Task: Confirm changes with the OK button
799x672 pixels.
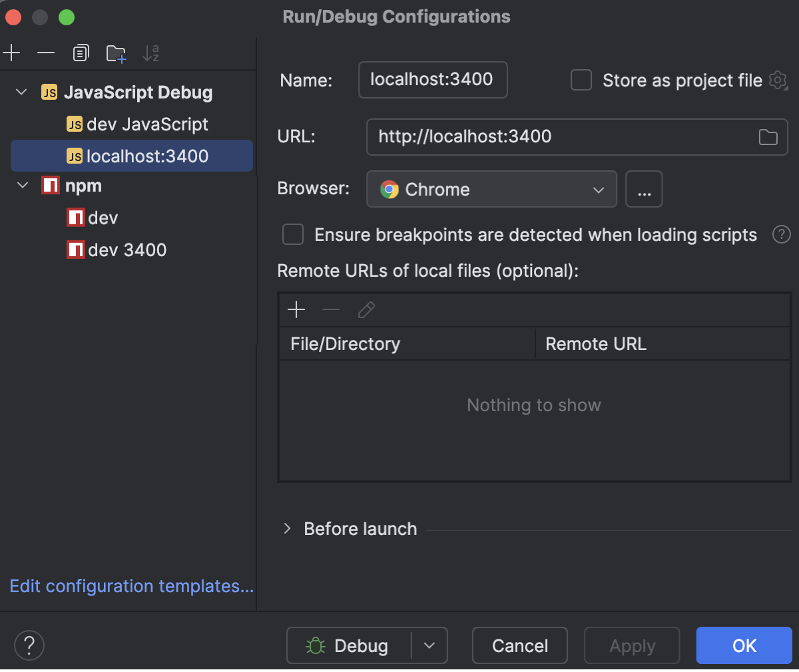Action: pos(744,645)
